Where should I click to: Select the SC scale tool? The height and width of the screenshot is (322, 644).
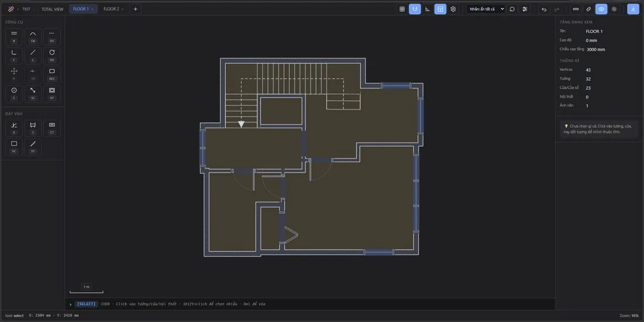(x=33, y=94)
